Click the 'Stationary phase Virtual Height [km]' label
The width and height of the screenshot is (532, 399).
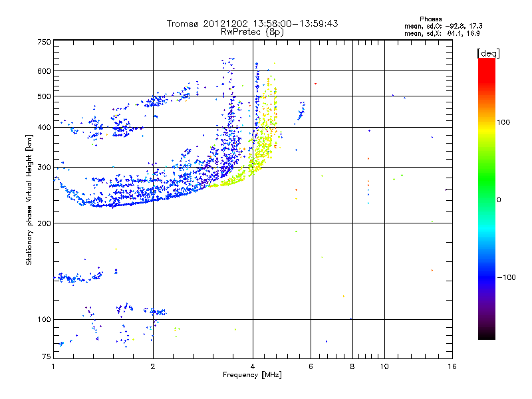29,199
